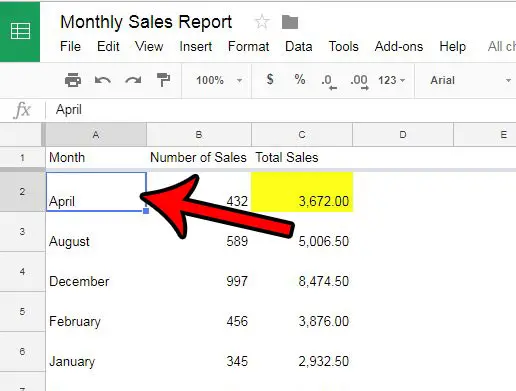
Task: Open the Add-ons menu
Action: 399,46
